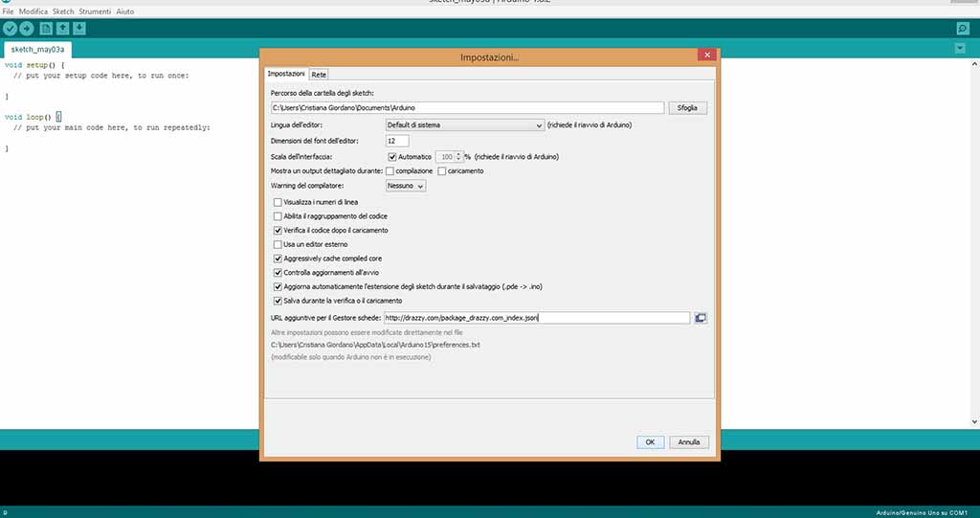Open the Strumenti menu
This screenshot has height=518, width=980.
tap(95, 11)
